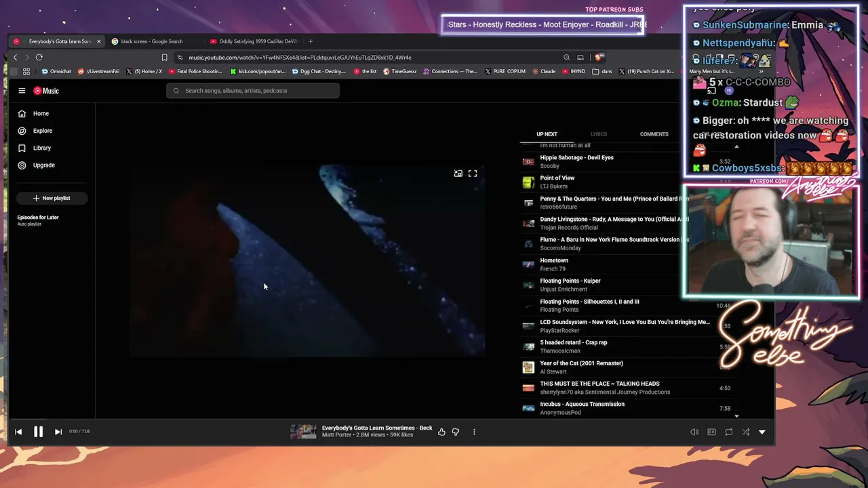Enter fullscreen on the video

click(x=473, y=174)
